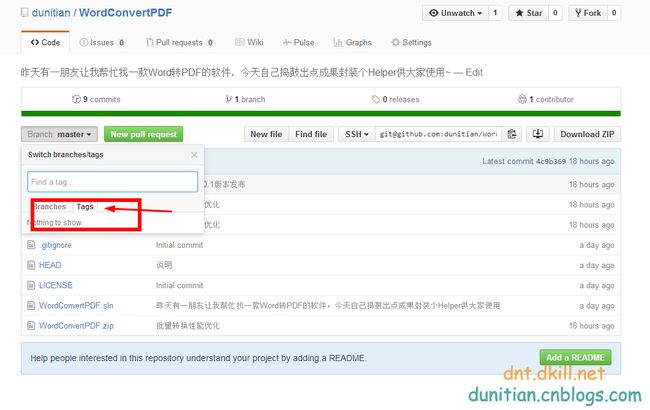Click the watchers count 1
The width and height of the screenshot is (650, 410).
495,13
